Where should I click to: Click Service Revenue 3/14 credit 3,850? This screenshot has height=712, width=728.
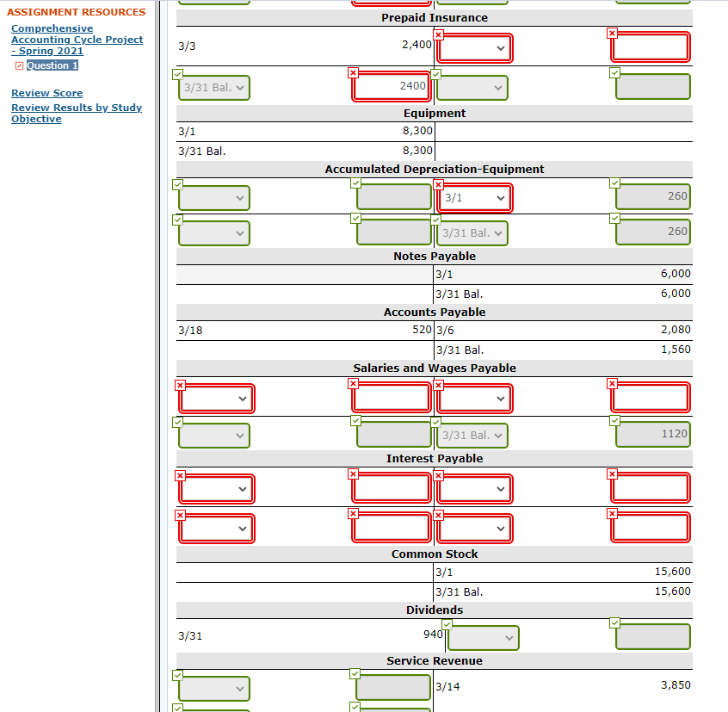(676, 685)
